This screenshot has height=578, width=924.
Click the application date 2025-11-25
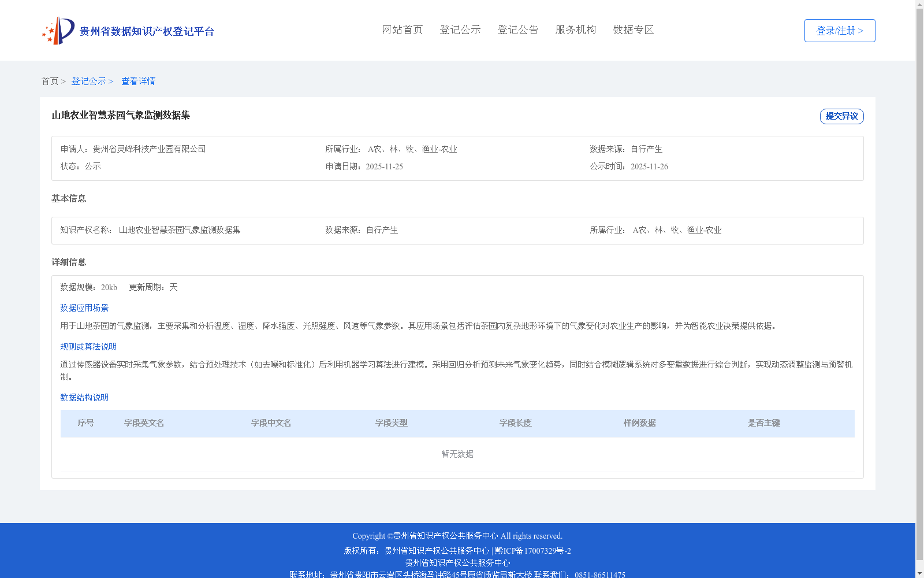tap(384, 166)
